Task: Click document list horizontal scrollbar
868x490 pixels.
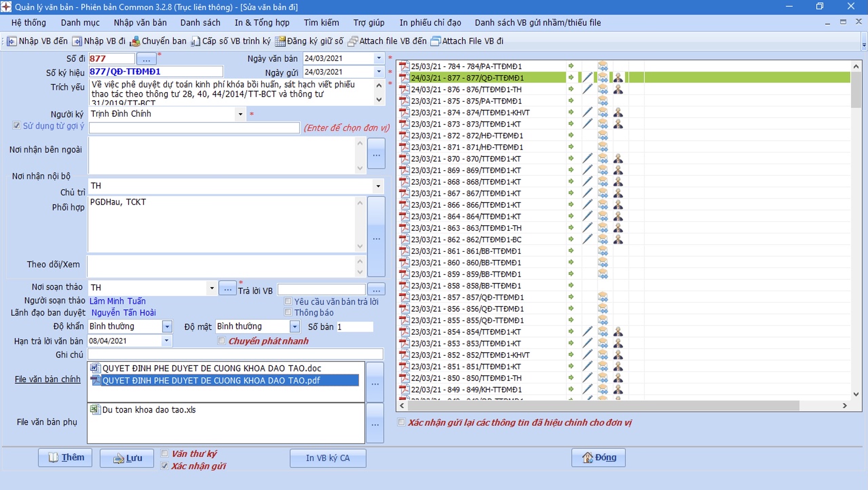Action: point(604,406)
